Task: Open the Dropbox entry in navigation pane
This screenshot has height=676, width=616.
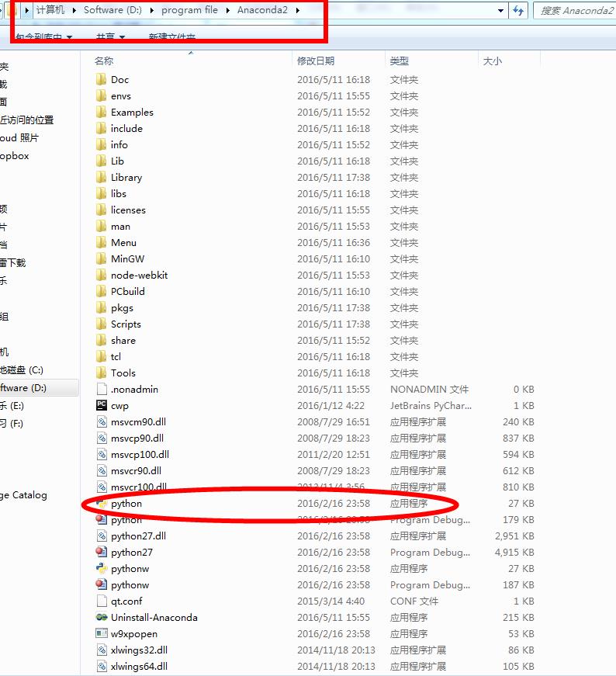Action: pos(15,156)
